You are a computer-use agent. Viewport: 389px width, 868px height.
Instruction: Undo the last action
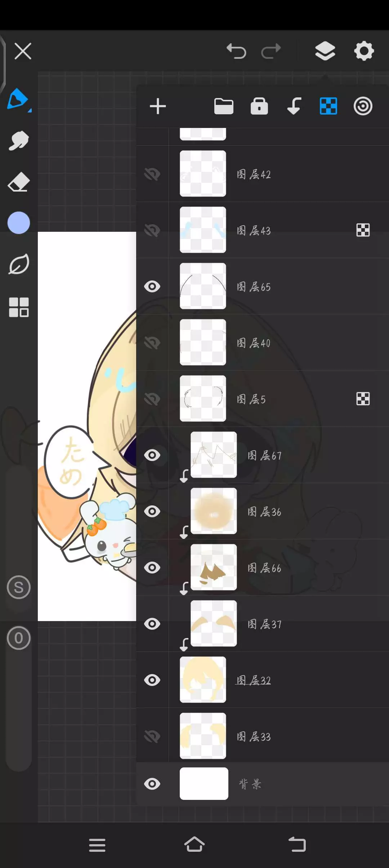(236, 51)
